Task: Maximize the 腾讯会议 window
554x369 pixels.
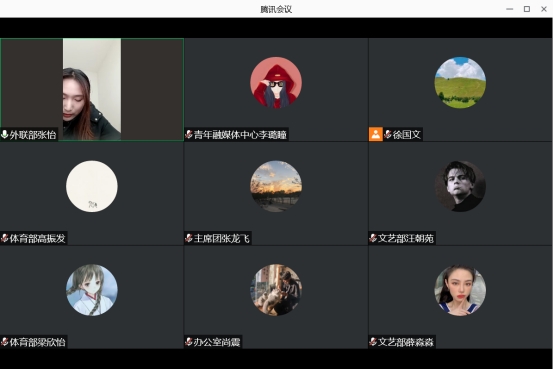Action: pos(527,9)
